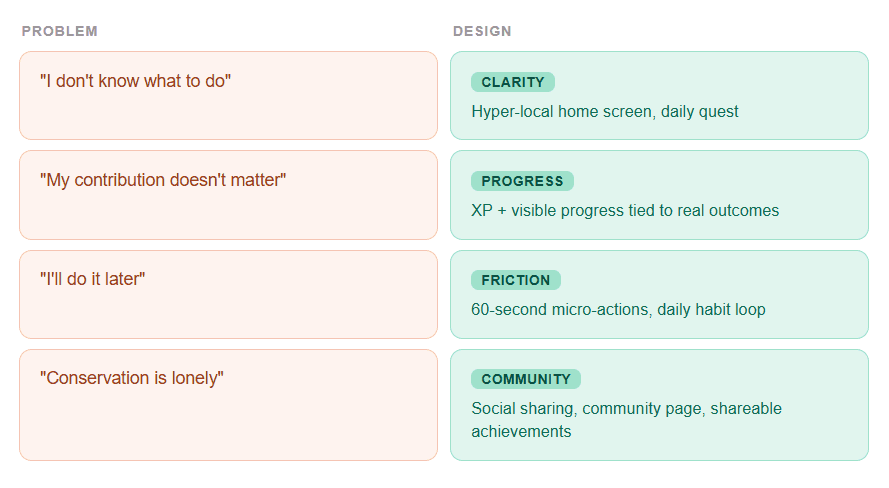The height and width of the screenshot is (488, 889).
Task: Click the PROGRESS badge
Action: coord(522,181)
